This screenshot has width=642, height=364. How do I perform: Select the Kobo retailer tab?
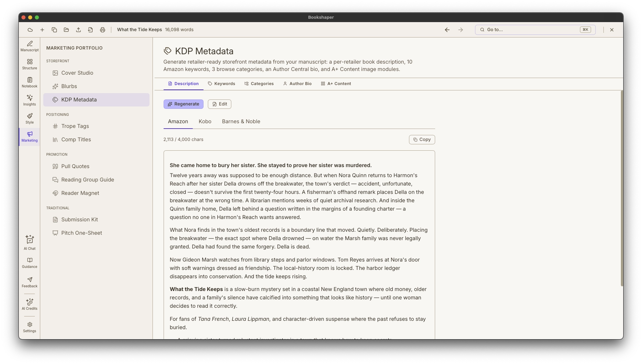click(205, 122)
